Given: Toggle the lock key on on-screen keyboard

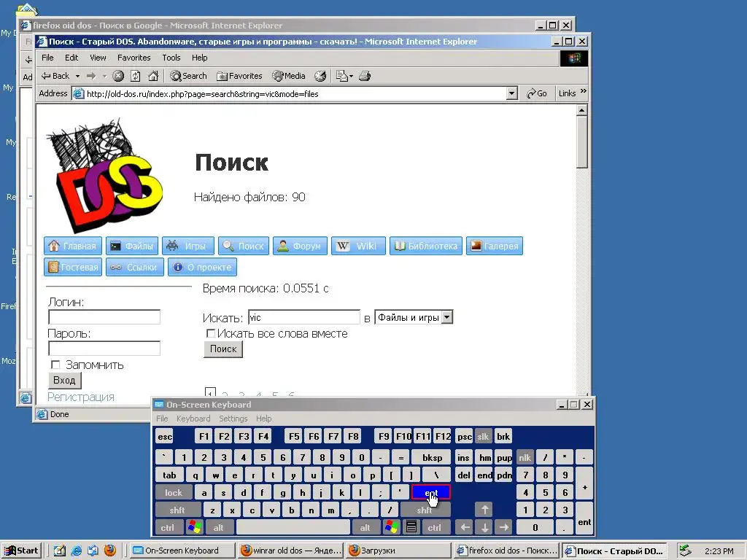Looking at the screenshot, I should (x=174, y=492).
